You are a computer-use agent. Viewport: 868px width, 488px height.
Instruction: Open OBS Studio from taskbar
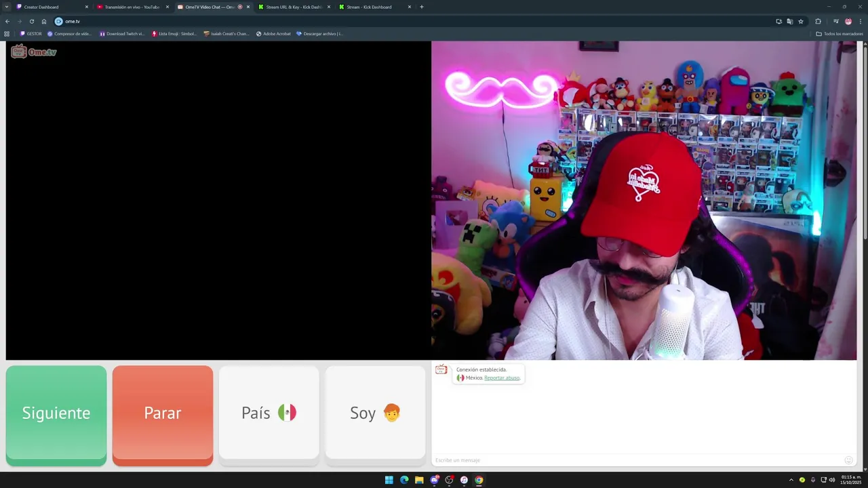click(449, 480)
